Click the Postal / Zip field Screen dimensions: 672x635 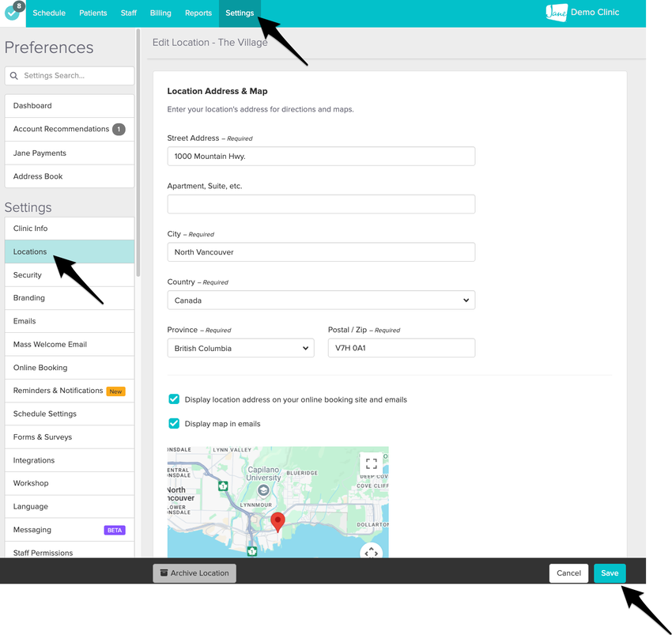[x=401, y=348]
